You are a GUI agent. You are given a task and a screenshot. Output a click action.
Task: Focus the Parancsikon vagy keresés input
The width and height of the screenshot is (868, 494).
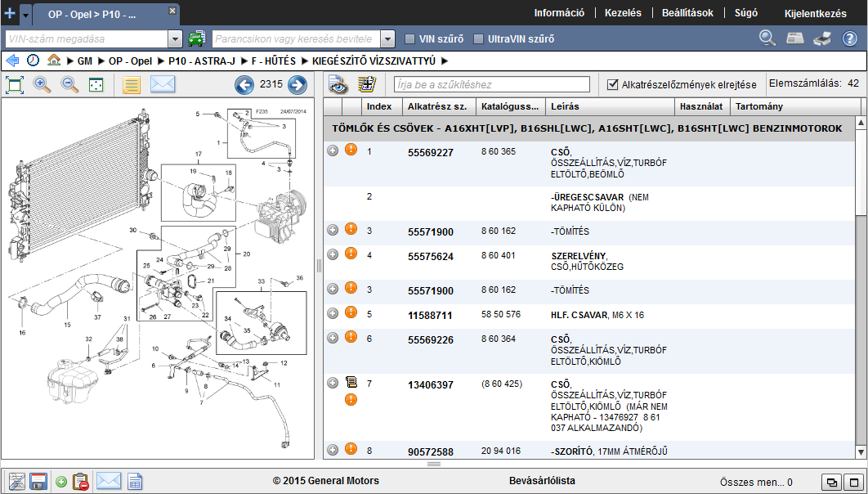click(x=296, y=38)
